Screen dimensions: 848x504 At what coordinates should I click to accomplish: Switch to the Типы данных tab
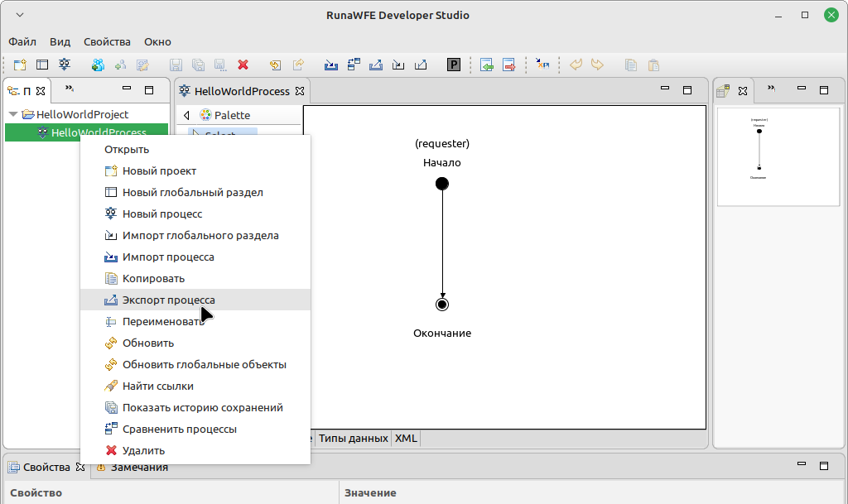click(353, 438)
